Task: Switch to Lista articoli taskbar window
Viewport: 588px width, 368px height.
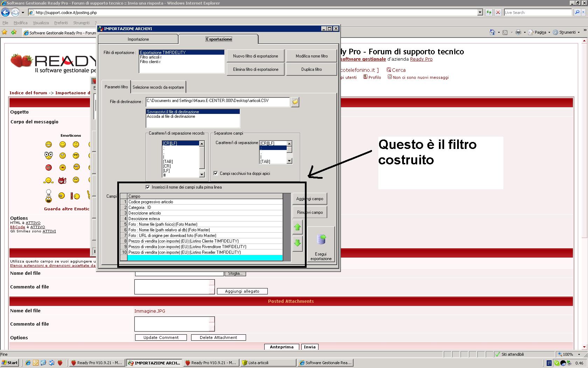Action: coord(268,363)
